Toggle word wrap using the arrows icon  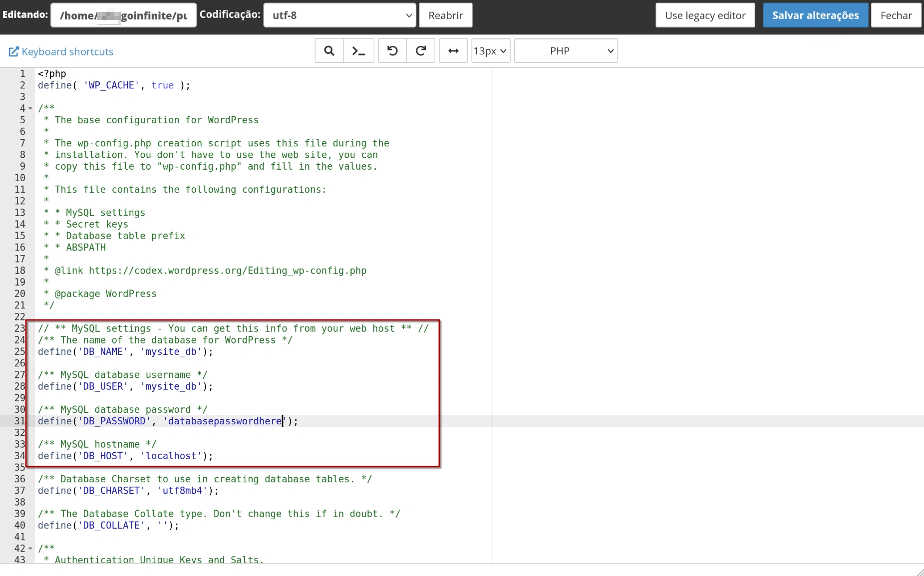pyautogui.click(x=453, y=50)
